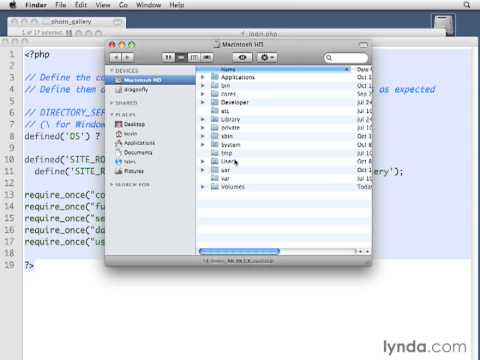The image size is (480, 360).
Task: Open the Window menu
Action: tap(148, 5)
